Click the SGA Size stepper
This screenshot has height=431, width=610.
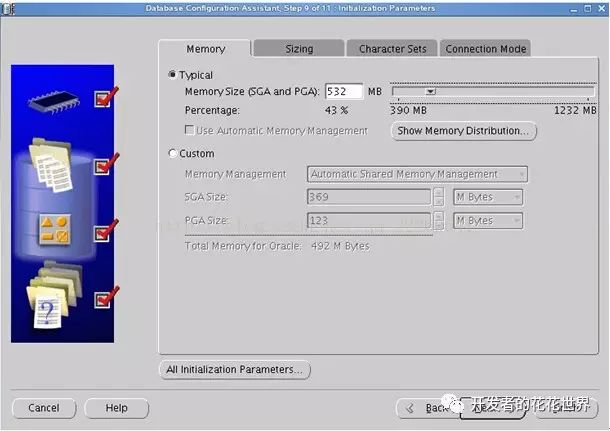click(x=439, y=197)
